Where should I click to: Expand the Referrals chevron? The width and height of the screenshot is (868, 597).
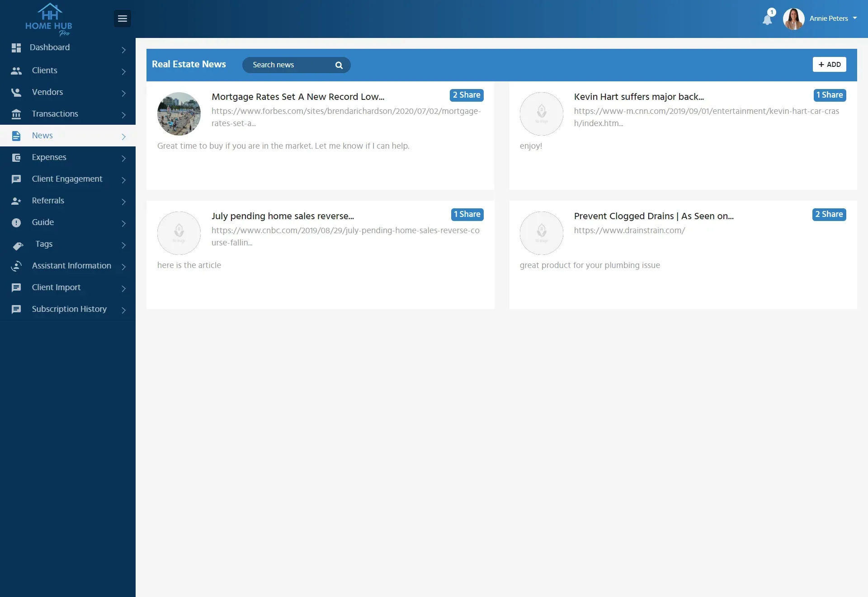pyautogui.click(x=123, y=202)
